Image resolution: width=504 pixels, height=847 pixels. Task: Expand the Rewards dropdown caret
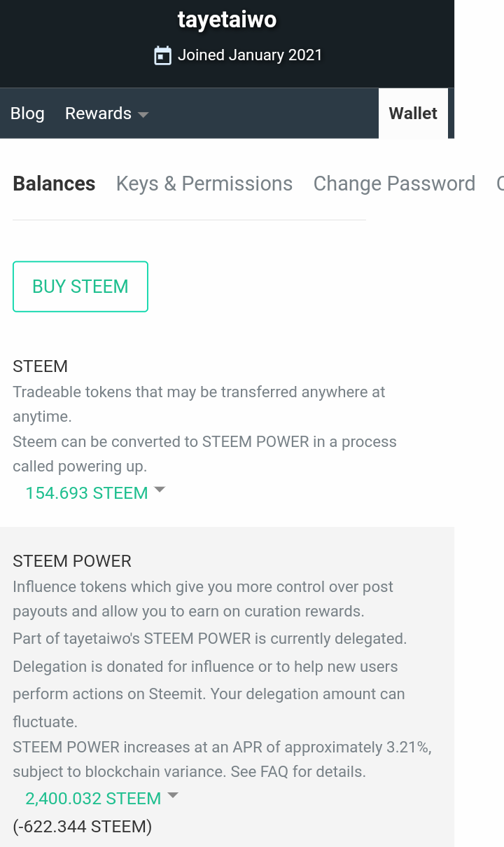pyautogui.click(x=143, y=114)
